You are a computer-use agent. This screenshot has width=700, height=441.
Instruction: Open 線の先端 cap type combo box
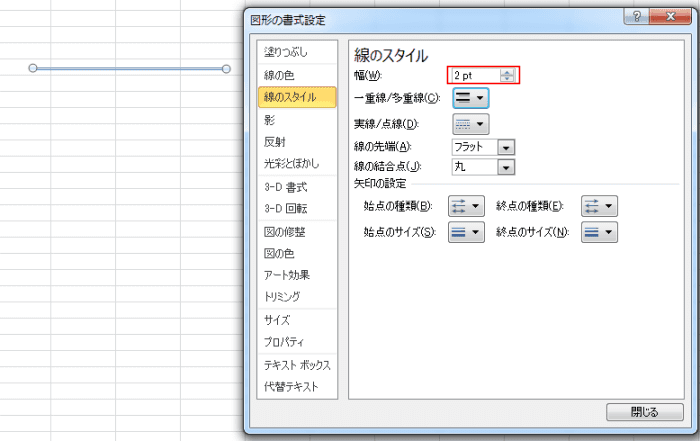483,147
